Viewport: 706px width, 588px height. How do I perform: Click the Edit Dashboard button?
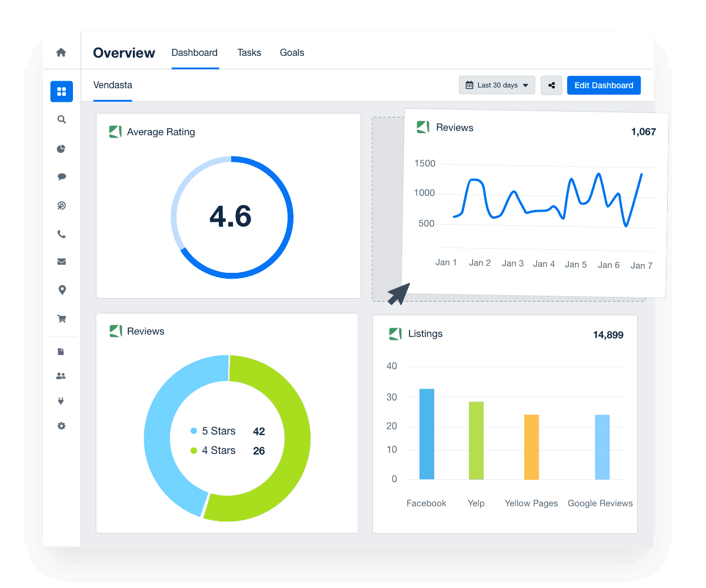click(x=604, y=85)
